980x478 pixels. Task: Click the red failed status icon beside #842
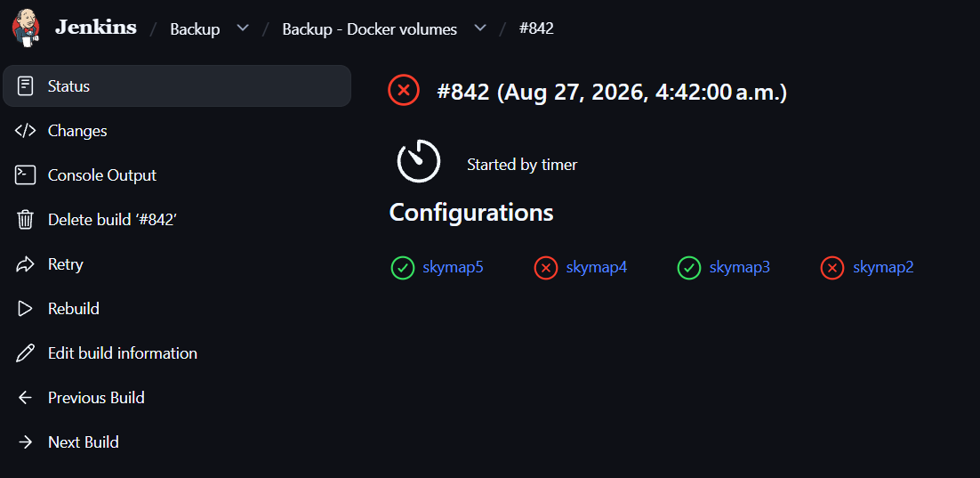(x=403, y=90)
